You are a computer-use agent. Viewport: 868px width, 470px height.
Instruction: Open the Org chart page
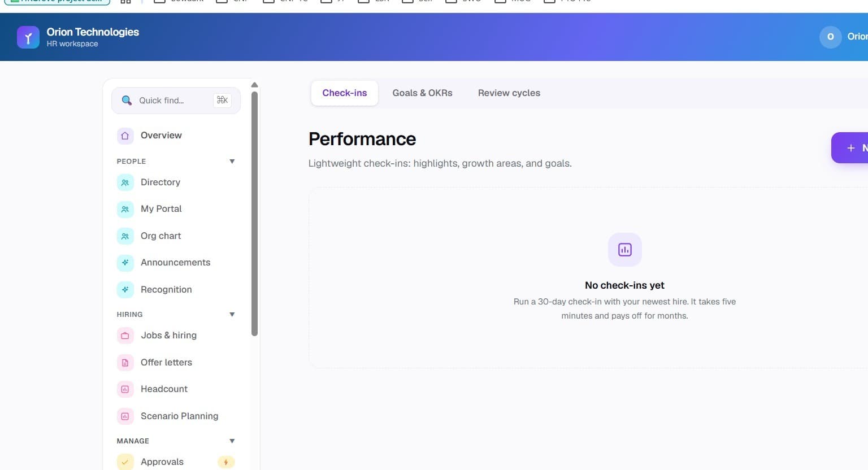176,236
